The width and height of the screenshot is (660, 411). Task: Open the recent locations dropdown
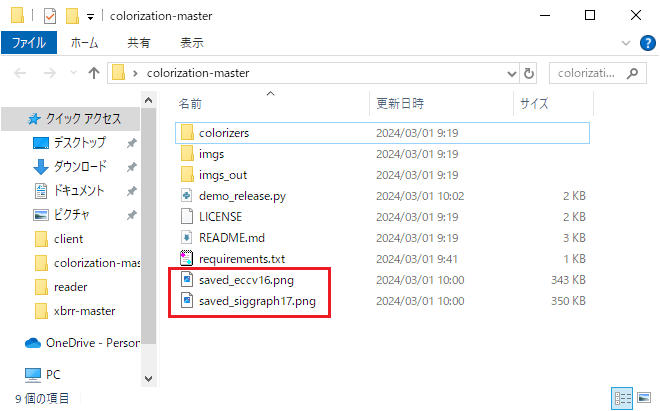pyautogui.click(x=73, y=73)
